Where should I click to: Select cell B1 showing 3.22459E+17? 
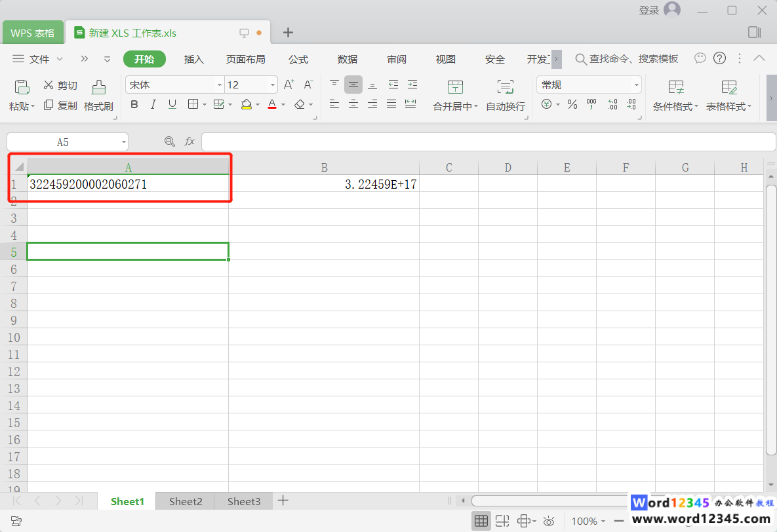[x=324, y=183]
